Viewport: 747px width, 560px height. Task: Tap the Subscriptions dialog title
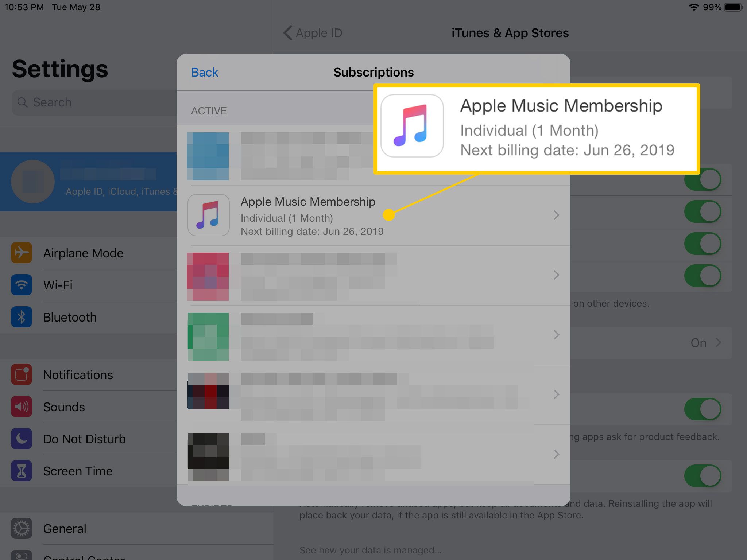(373, 72)
